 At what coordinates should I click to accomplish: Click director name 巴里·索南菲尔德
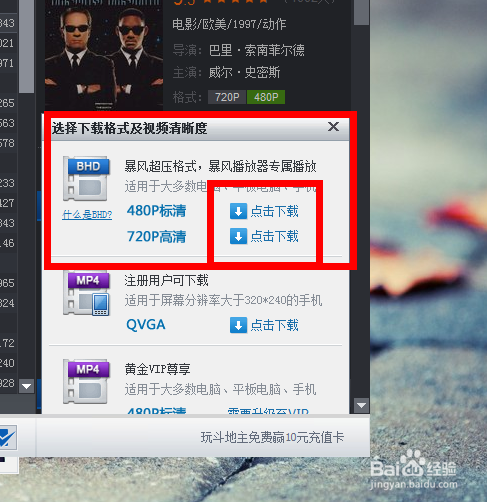point(257,50)
